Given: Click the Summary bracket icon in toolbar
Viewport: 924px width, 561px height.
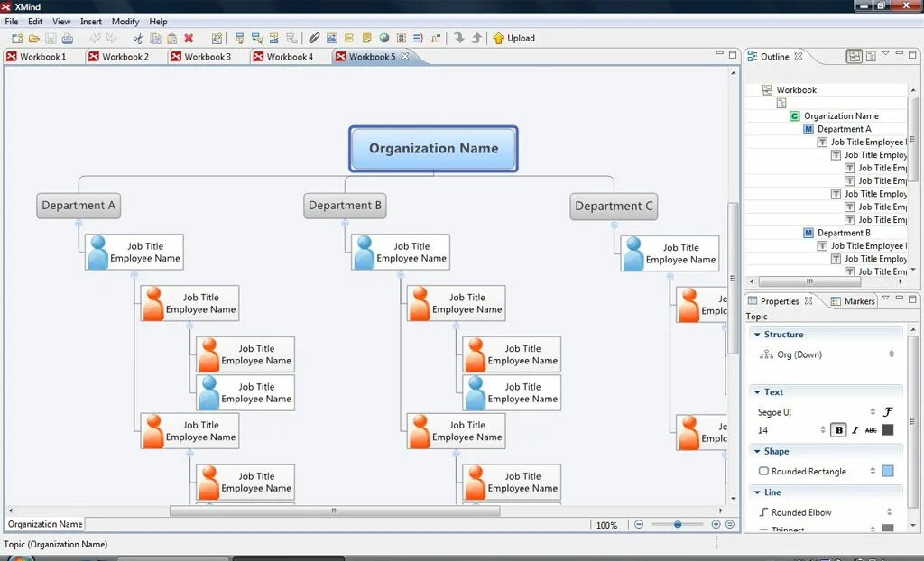Looking at the screenshot, I should pos(419,38).
